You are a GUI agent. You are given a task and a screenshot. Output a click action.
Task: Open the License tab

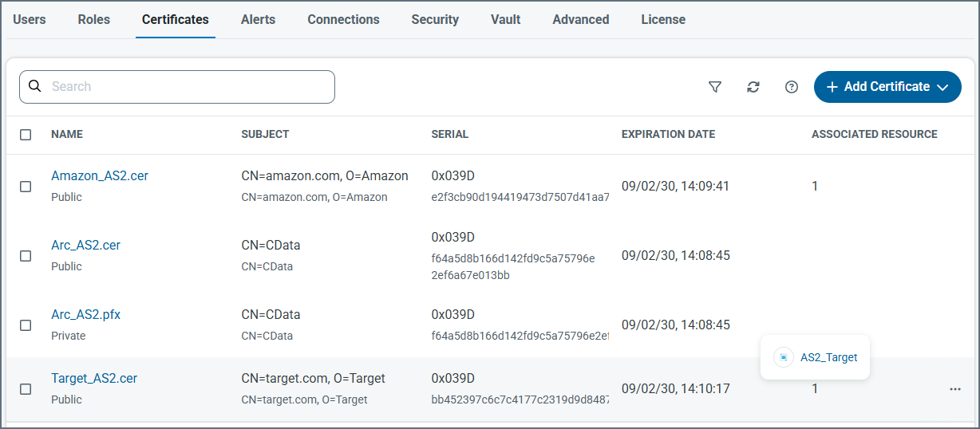(662, 19)
